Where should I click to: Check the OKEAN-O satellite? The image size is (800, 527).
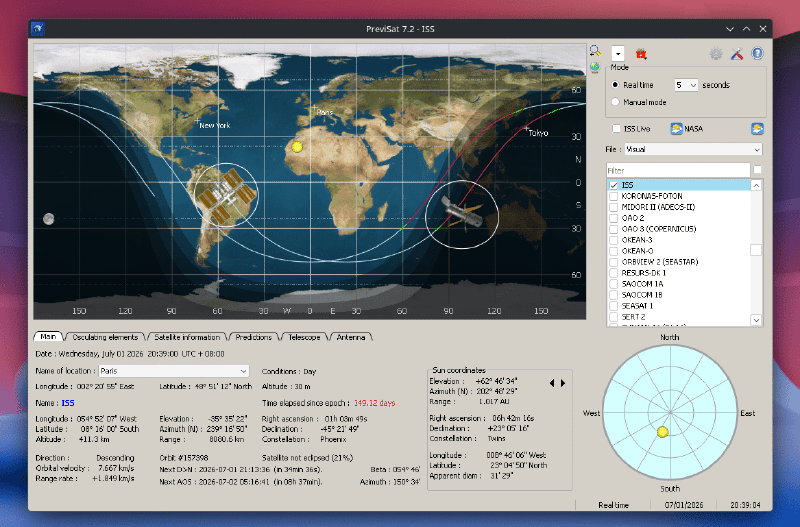tap(614, 251)
